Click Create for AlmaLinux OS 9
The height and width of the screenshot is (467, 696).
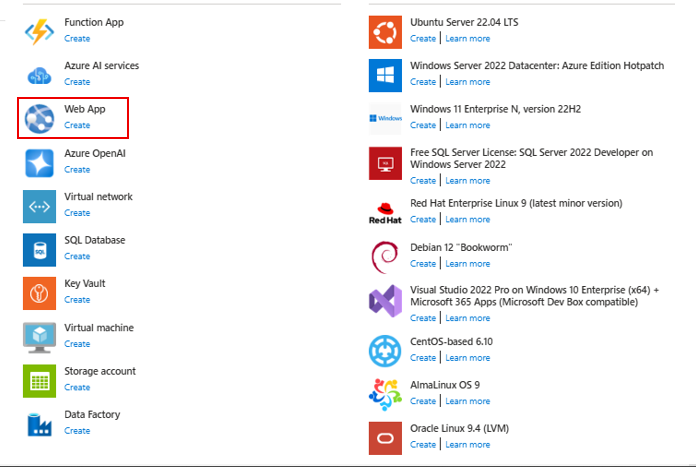coord(423,401)
